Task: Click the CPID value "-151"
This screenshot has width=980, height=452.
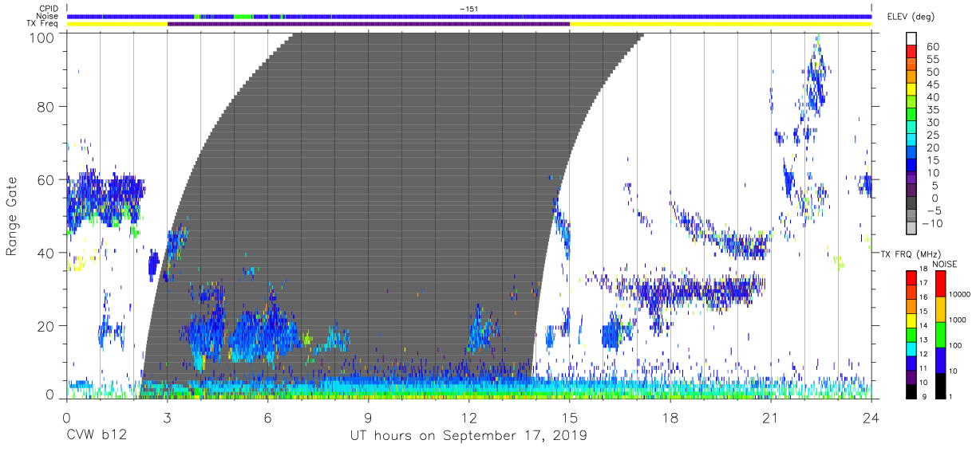Action: (x=469, y=9)
